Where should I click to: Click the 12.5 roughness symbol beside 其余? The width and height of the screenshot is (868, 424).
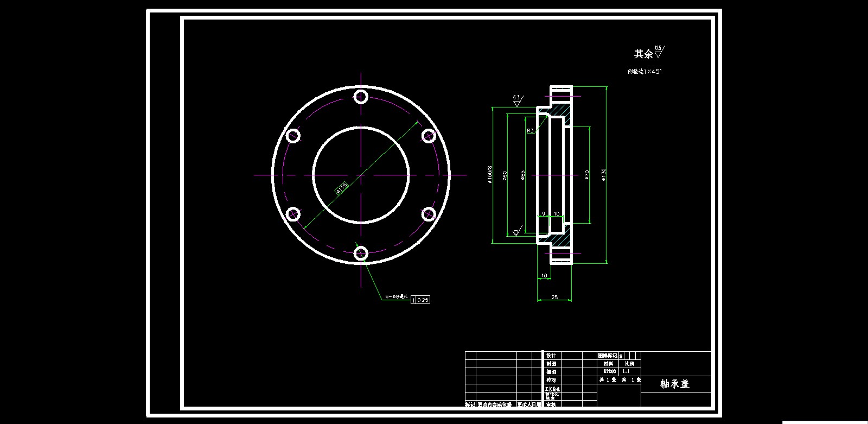[x=659, y=52]
